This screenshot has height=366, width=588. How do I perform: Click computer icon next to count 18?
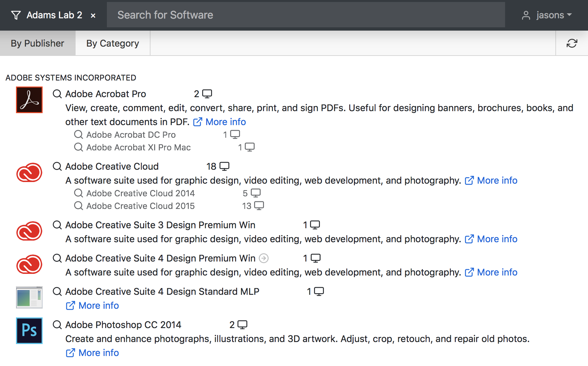[x=224, y=166]
